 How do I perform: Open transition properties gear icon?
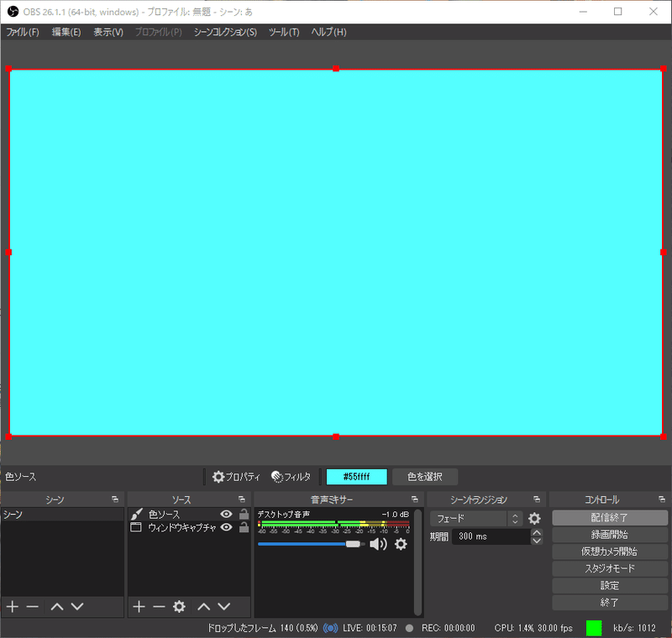(x=534, y=519)
